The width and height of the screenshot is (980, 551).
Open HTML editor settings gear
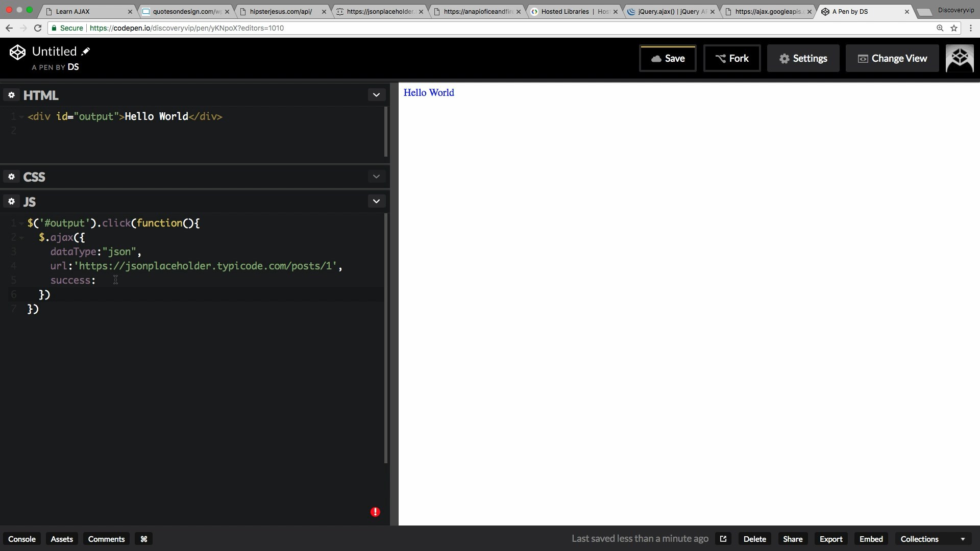point(12,95)
